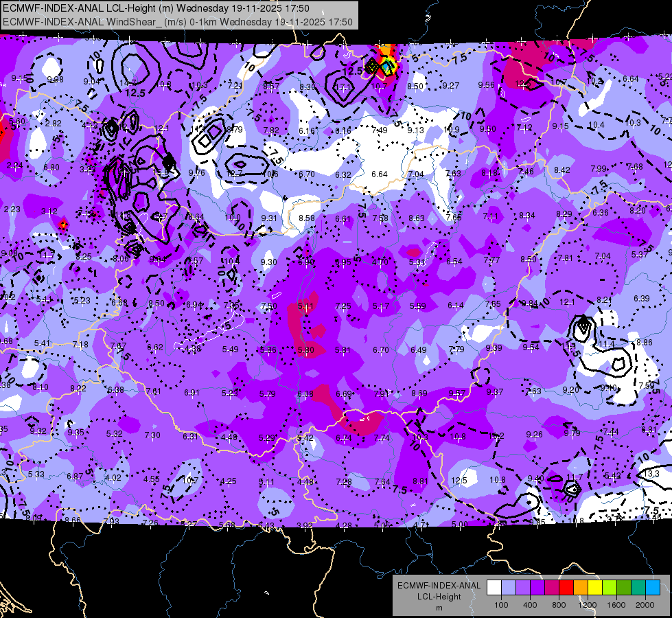Click the '5.86' shear value on the map
This screenshot has height=618, width=672.
(268, 350)
